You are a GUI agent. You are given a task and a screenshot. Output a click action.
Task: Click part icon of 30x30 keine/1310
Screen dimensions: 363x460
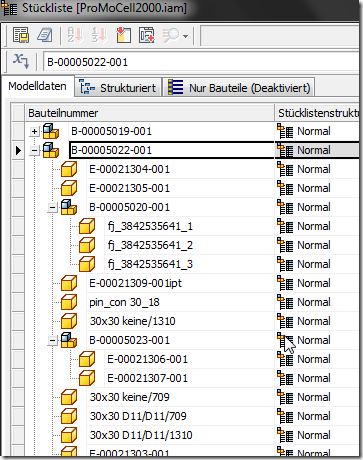pyautogui.click(x=69, y=321)
